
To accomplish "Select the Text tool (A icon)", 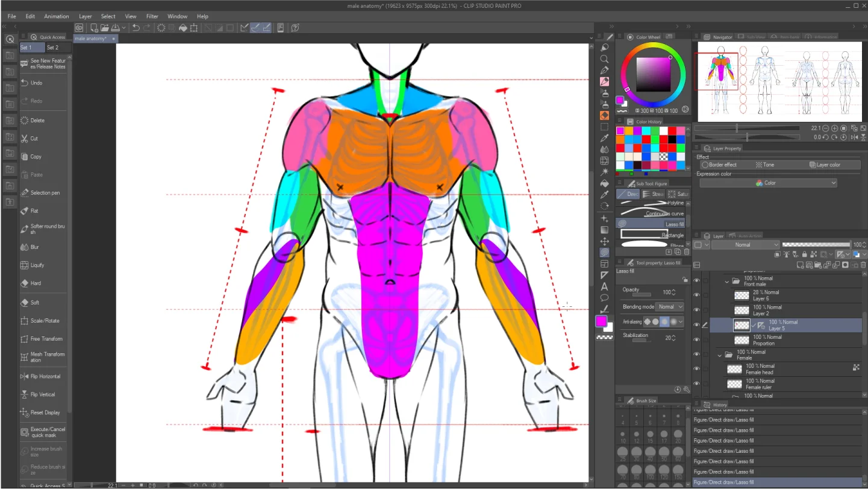I will coord(604,286).
